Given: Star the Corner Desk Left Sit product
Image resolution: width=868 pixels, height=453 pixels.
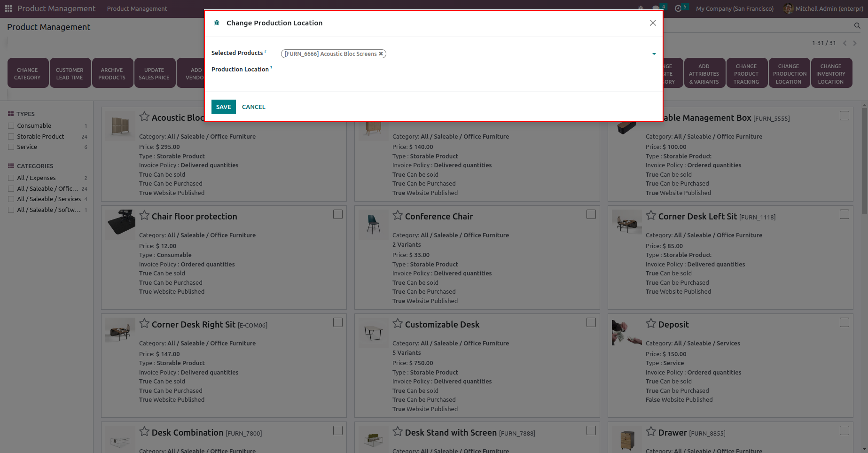Looking at the screenshot, I should point(651,215).
